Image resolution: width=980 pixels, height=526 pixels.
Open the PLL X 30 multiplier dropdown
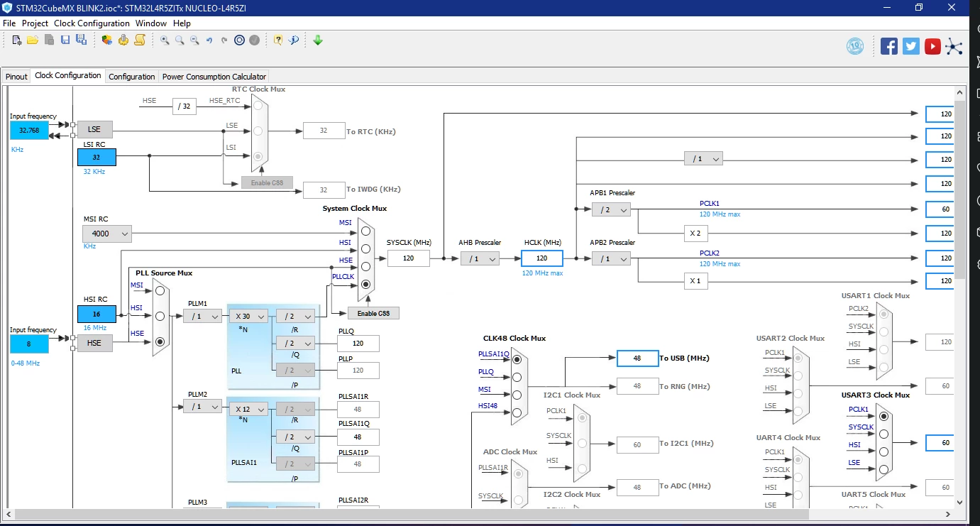[248, 317]
